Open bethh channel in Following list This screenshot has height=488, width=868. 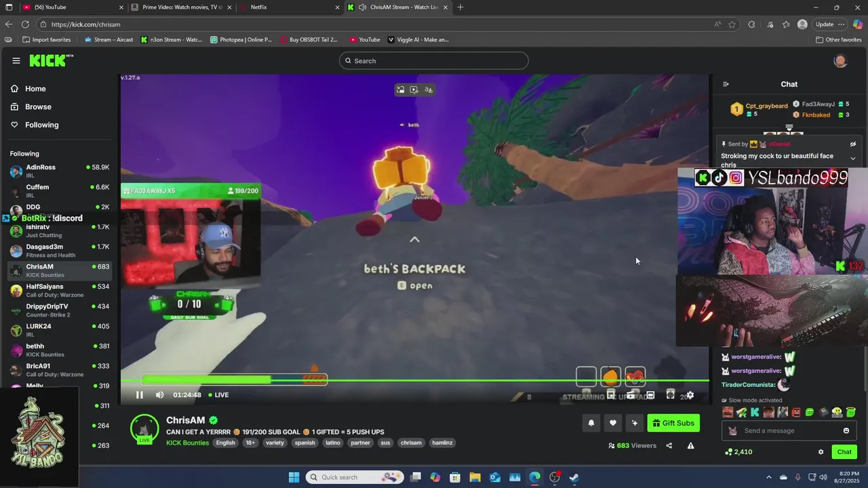60,350
